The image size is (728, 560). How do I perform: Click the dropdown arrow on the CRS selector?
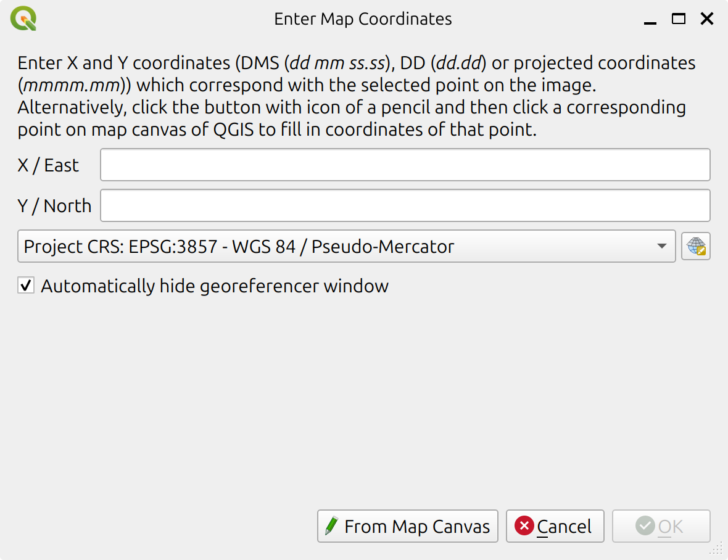[x=663, y=246]
